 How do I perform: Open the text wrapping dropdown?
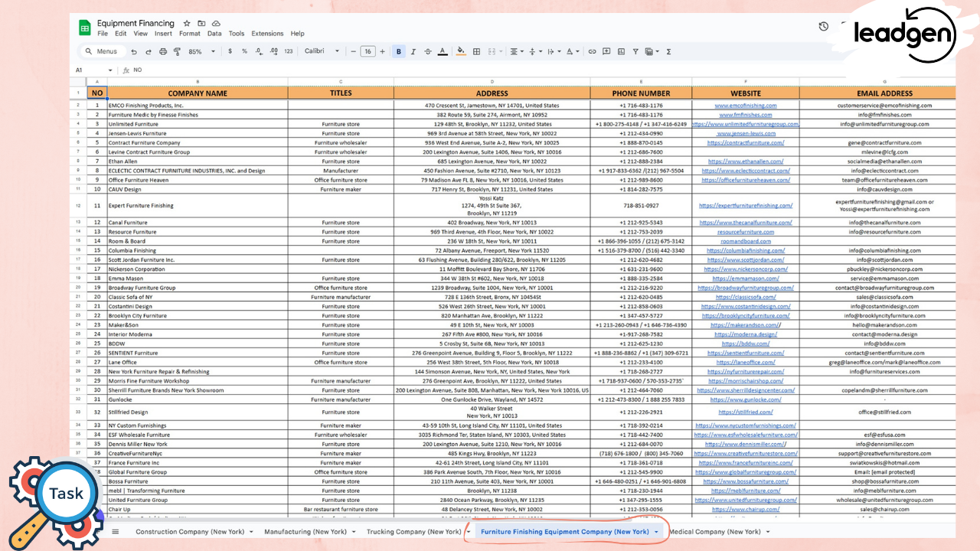click(x=554, y=52)
